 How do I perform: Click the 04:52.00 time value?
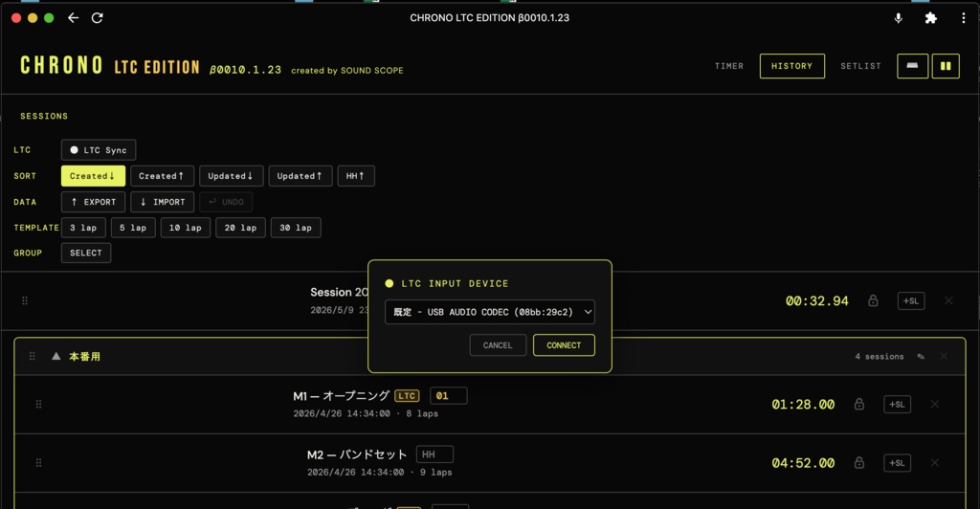point(803,463)
